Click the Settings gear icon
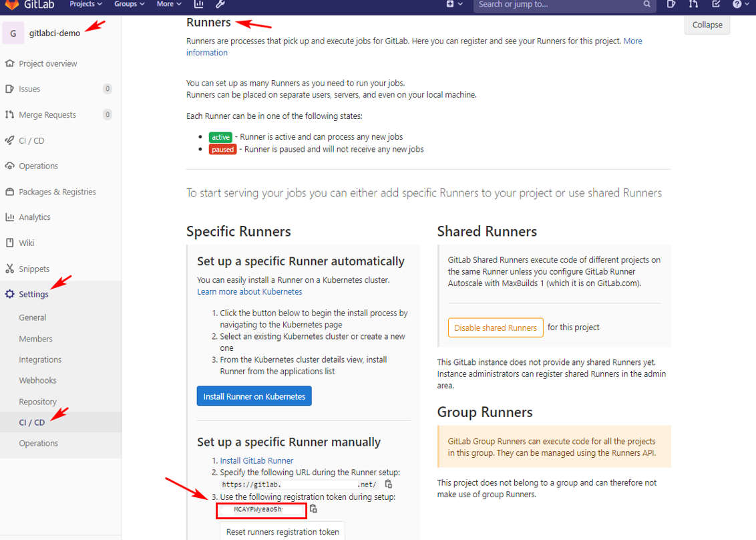The image size is (756, 540). point(9,294)
